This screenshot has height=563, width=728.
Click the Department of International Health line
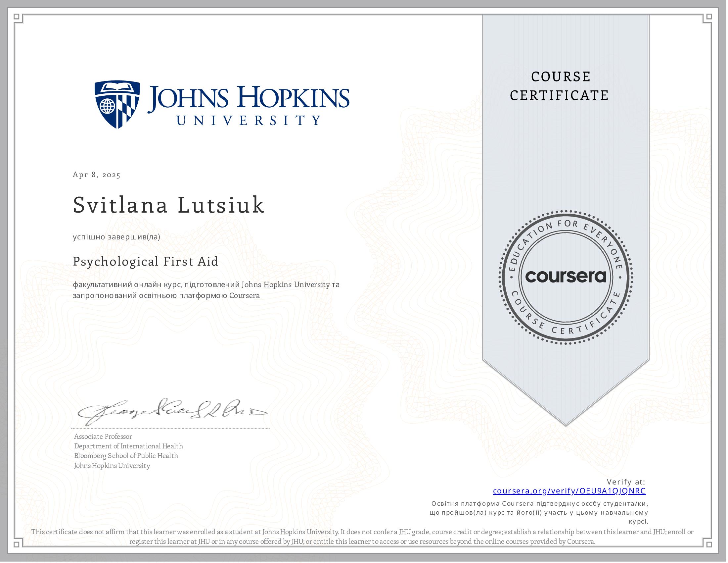(128, 446)
